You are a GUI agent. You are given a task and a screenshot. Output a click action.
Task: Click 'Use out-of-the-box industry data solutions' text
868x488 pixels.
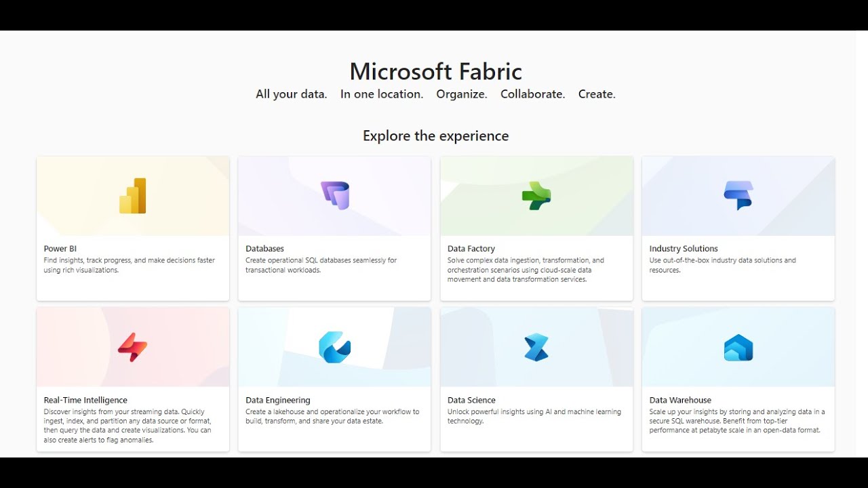(723, 265)
